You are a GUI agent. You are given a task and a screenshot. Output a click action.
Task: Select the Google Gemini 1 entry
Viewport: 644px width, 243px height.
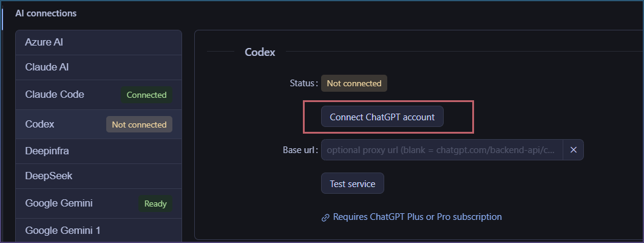(x=98, y=230)
